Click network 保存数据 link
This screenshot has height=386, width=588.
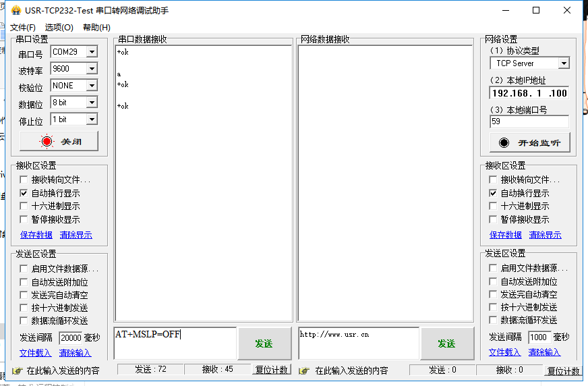(x=506, y=235)
